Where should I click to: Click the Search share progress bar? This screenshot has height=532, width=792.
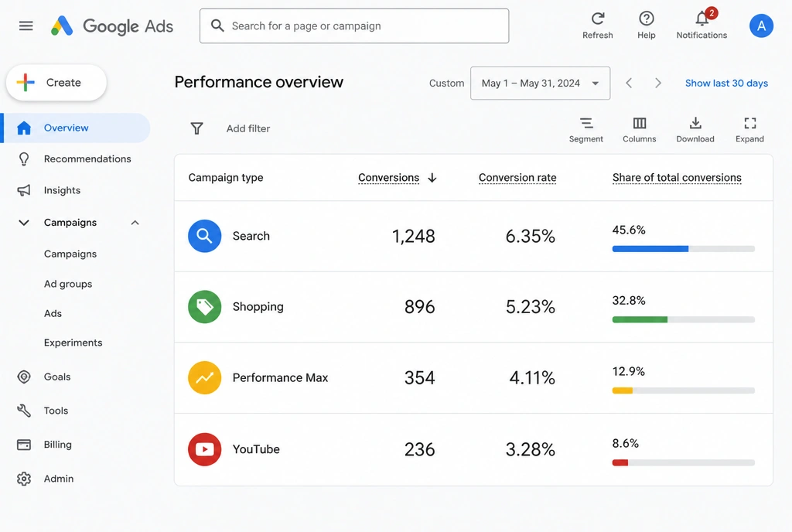684,249
